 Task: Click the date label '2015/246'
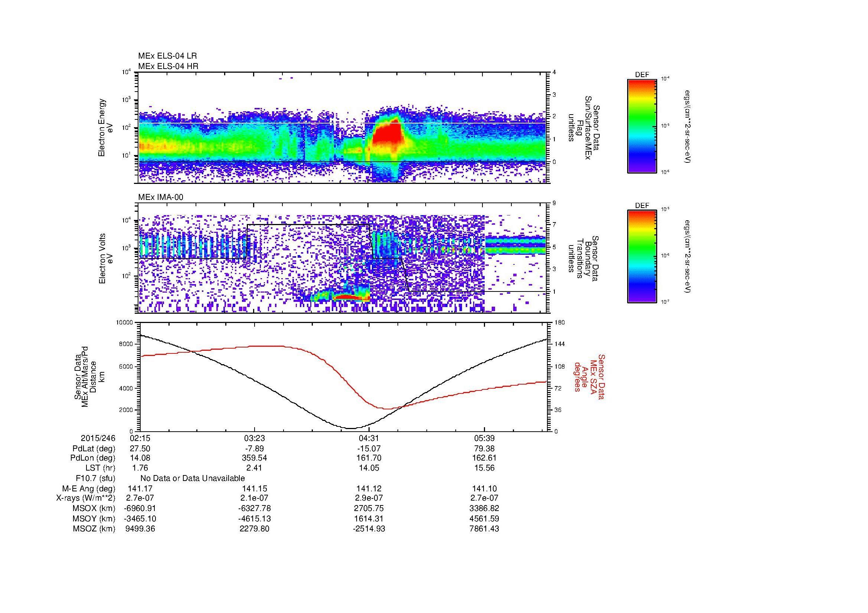98,438
